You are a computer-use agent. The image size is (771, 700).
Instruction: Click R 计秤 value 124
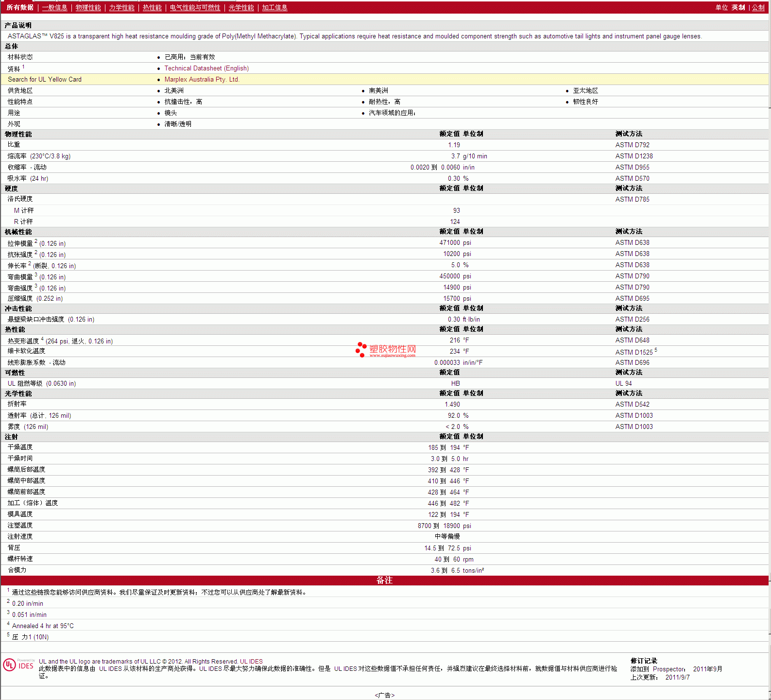pos(455,222)
